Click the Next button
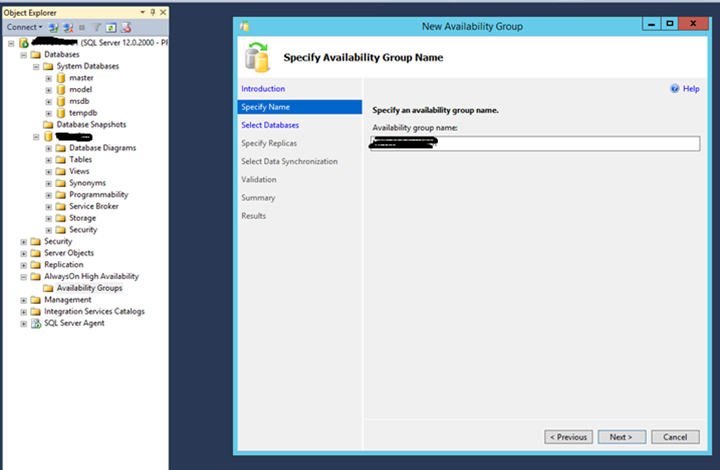Viewport: 720px width, 470px height. 621,437
